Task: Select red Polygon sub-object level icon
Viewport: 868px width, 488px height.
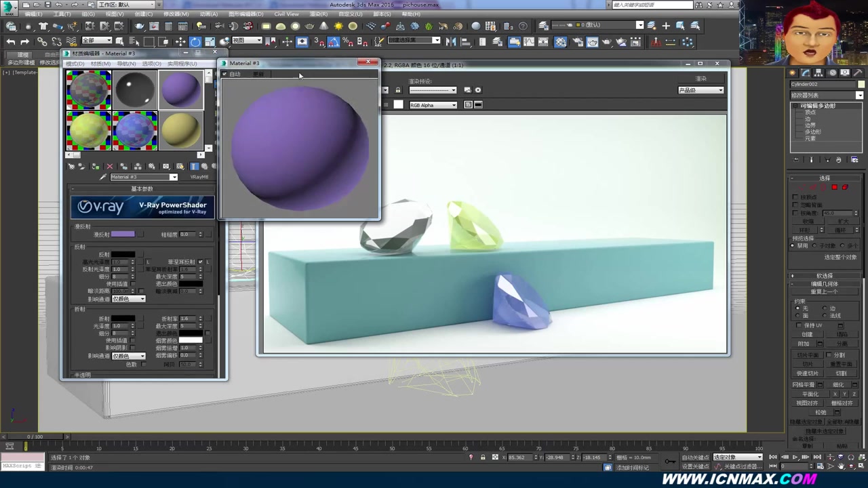Action: tap(835, 187)
